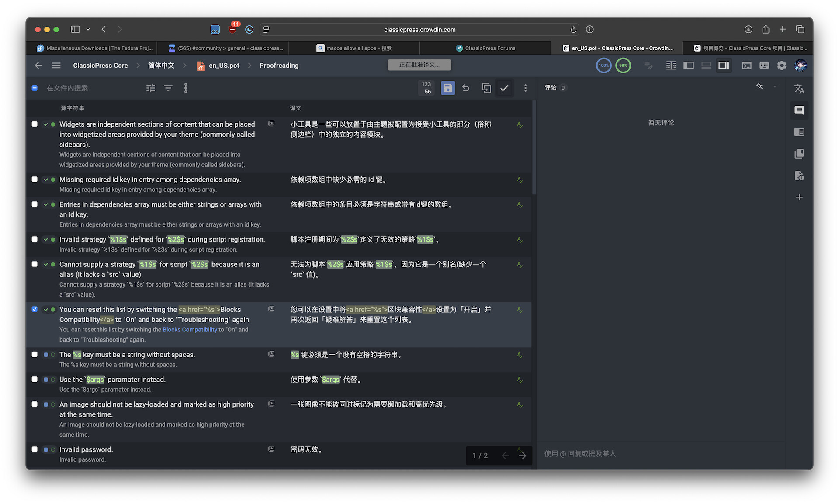839x504 pixels.
Task: Open the filter strings icon
Action: (x=168, y=88)
